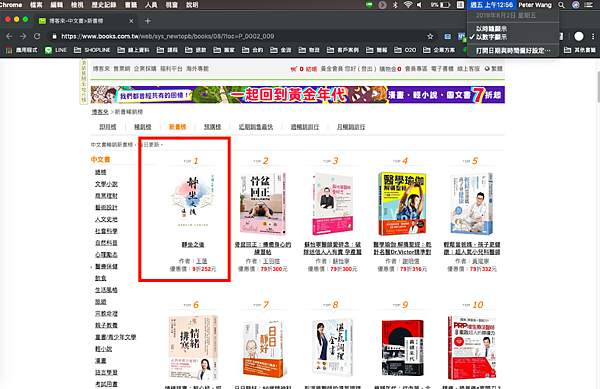600x389 pixels.
Task: Open the 合約 bookmark folder
Action: coord(252,50)
